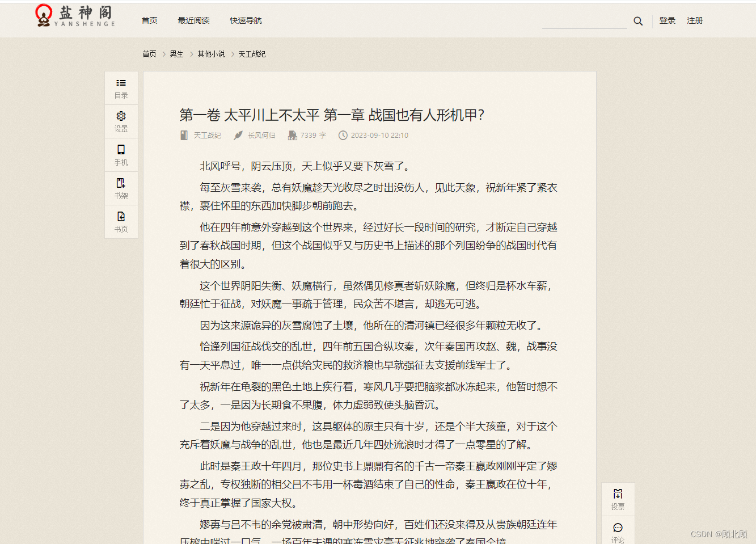Click the clock icon beside 2023-09-10

[x=343, y=136]
